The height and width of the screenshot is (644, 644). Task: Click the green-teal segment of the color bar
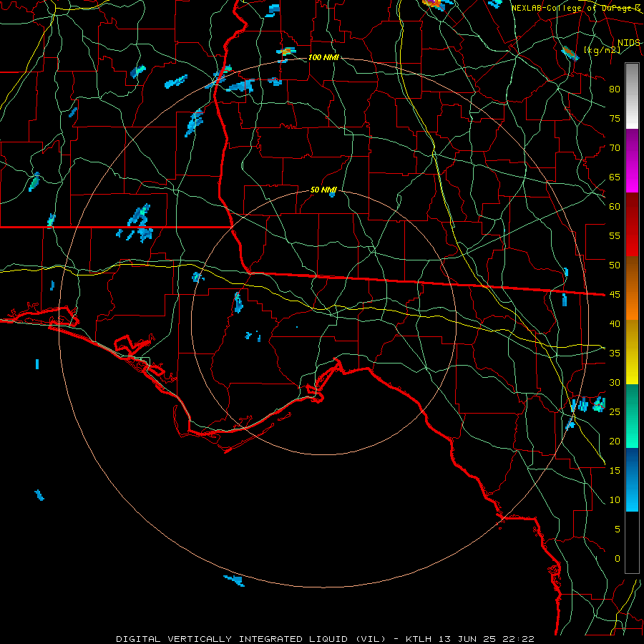632,416
